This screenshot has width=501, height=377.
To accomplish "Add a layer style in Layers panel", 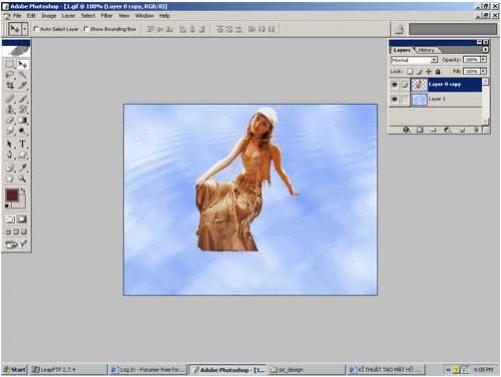I will (x=406, y=130).
